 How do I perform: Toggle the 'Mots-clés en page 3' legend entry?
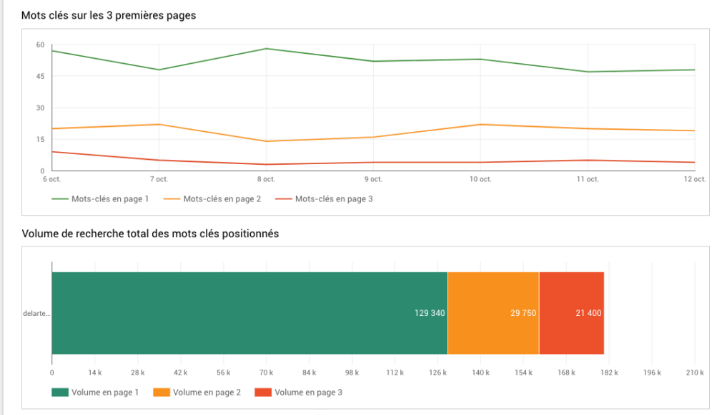[x=324, y=199]
